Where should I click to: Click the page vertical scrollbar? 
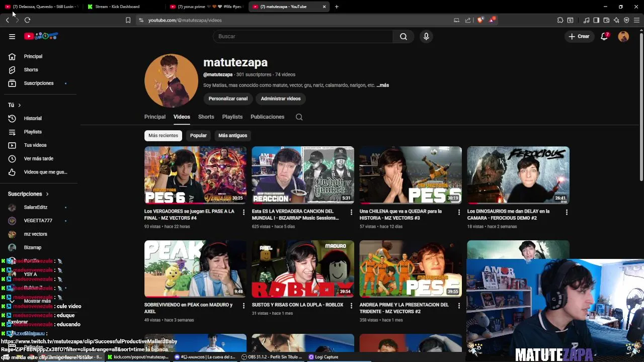(641, 107)
